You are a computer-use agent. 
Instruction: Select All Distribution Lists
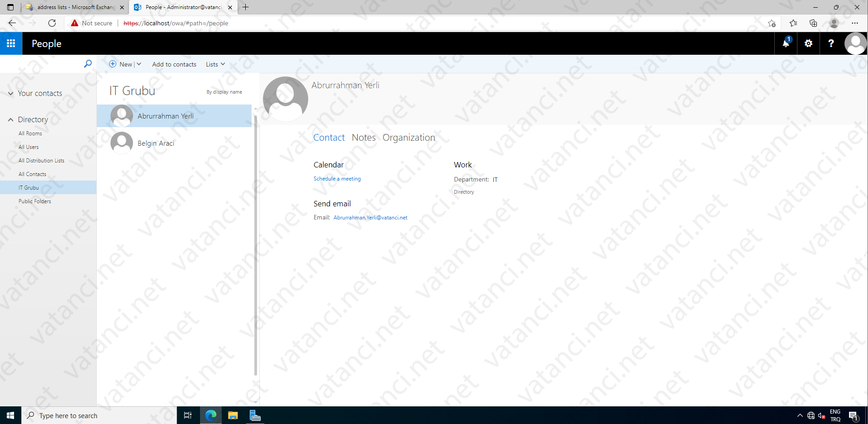click(x=41, y=161)
